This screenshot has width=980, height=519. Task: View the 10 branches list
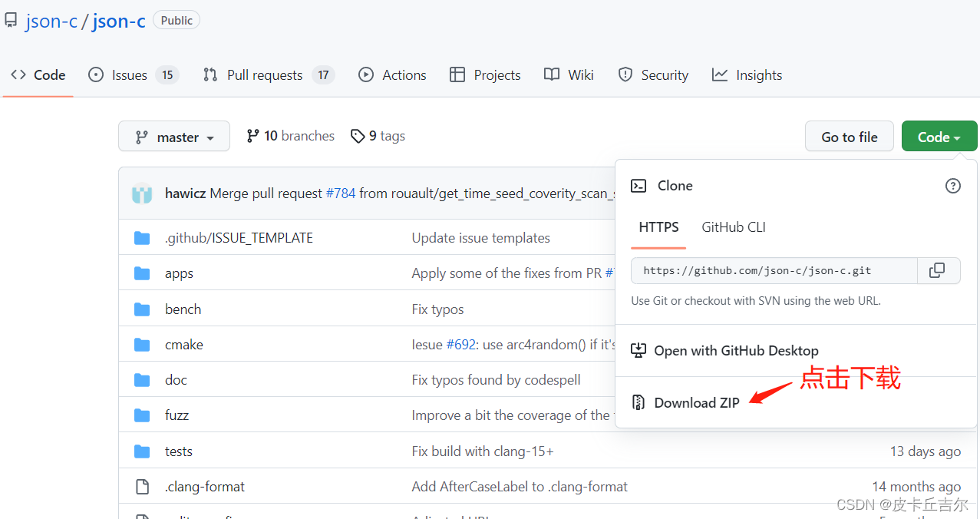290,136
